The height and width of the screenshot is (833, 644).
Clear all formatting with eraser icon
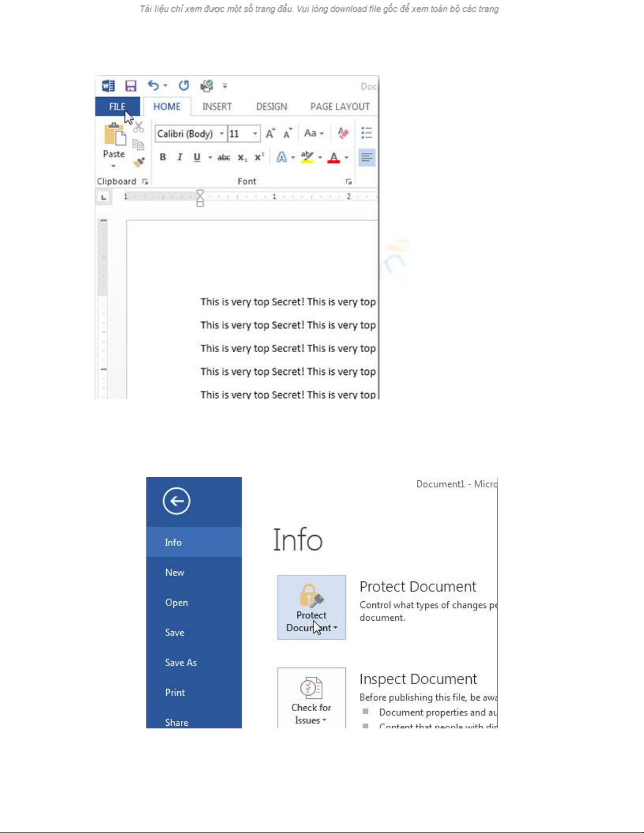(x=343, y=133)
